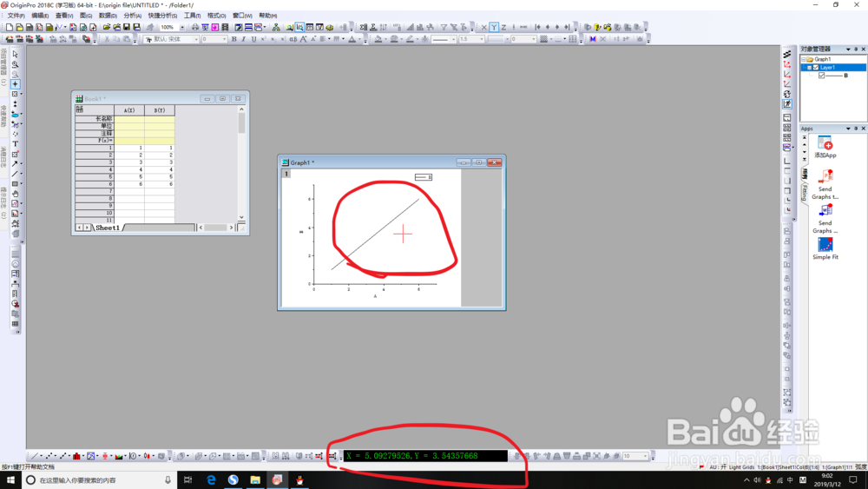Activate the Screen Reader crosshair tool
Viewport: 868px width, 489px height.
pyautogui.click(x=15, y=84)
